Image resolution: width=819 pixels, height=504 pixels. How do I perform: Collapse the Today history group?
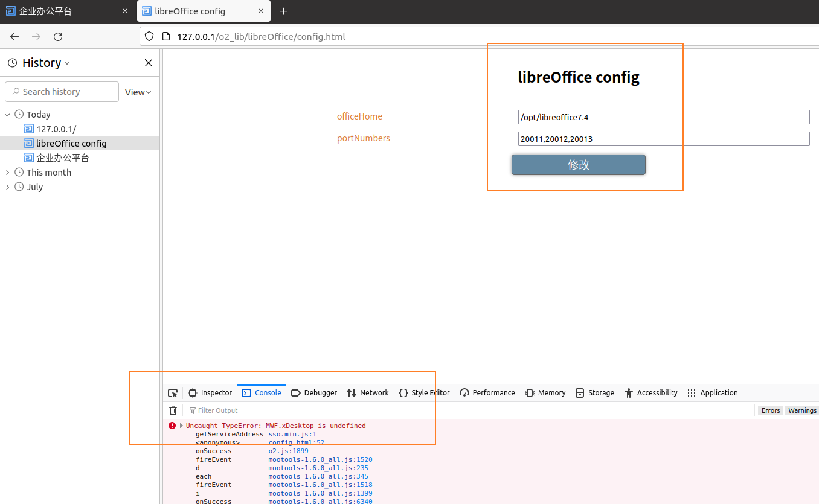click(8, 115)
